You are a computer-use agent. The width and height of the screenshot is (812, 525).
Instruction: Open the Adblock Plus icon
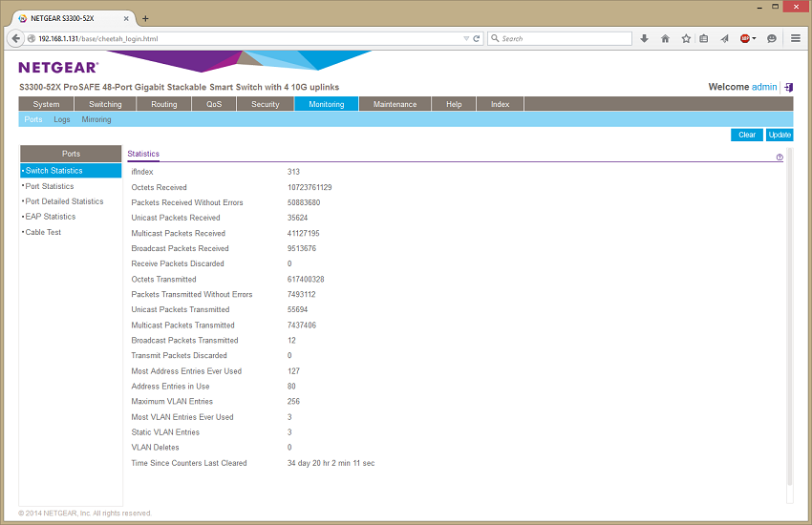tap(745, 38)
